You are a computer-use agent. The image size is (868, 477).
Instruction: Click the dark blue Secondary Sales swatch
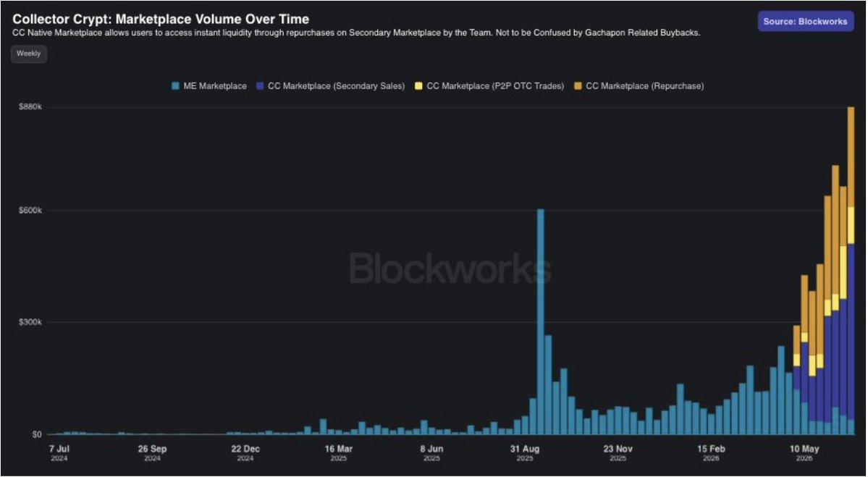click(260, 86)
